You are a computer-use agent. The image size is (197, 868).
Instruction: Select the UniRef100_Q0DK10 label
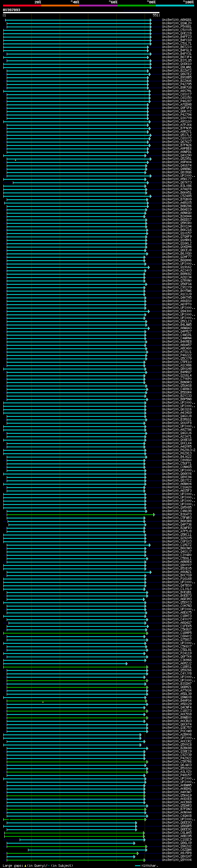176,64
